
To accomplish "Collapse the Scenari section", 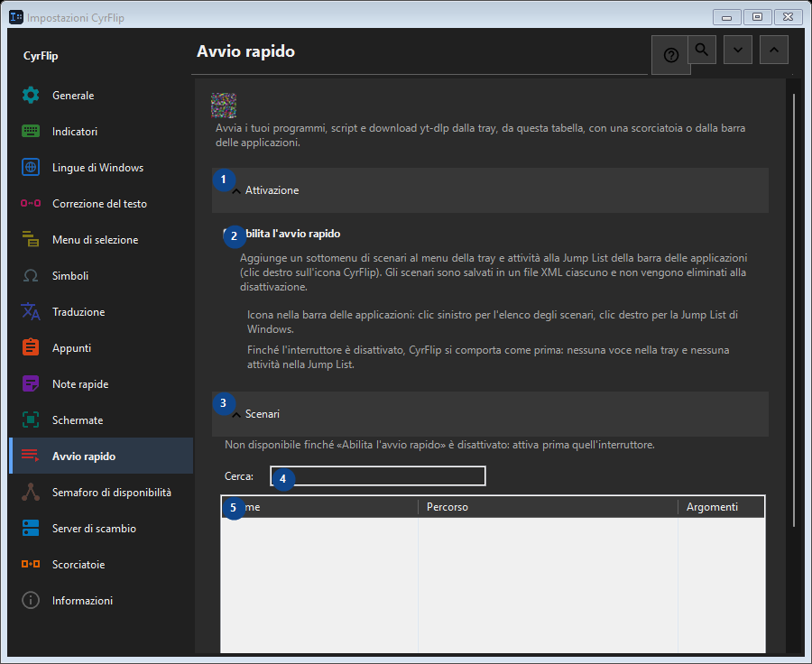I will (490, 414).
